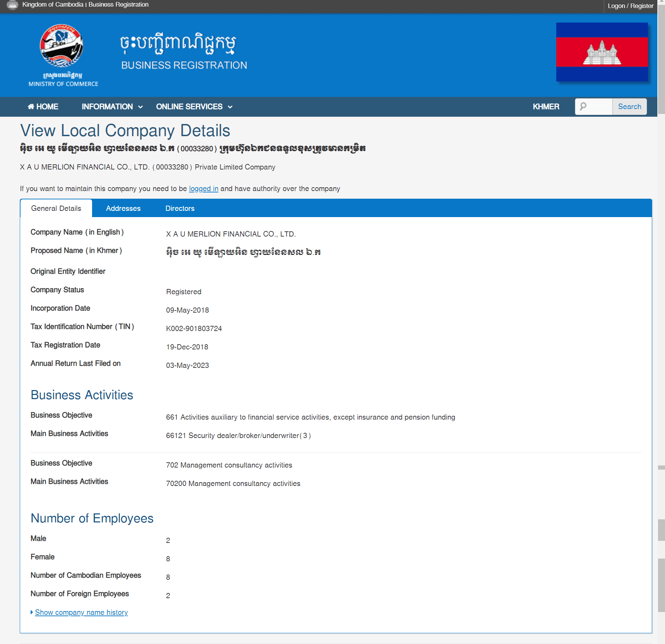Click the Original Entity Identifier label
665x644 pixels.
68,271
